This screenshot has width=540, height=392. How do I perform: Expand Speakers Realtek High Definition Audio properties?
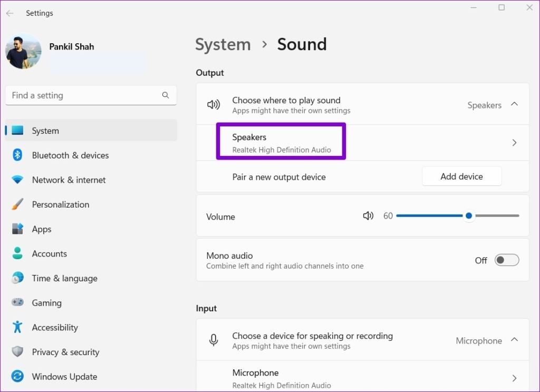point(514,142)
